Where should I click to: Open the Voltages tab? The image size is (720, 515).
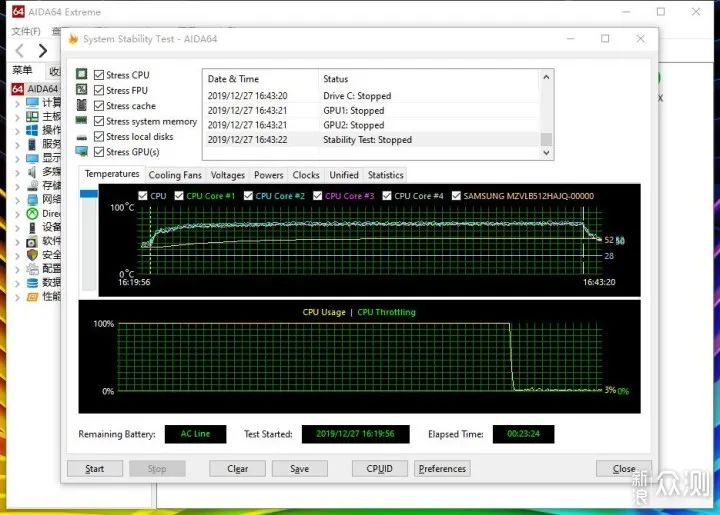tap(228, 175)
